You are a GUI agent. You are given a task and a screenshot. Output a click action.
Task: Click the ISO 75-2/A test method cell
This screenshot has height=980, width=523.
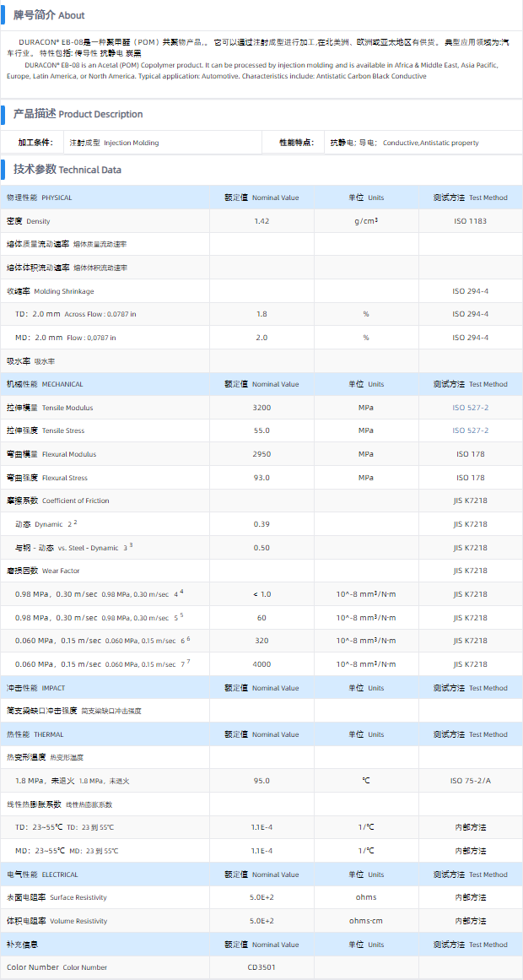(x=470, y=781)
